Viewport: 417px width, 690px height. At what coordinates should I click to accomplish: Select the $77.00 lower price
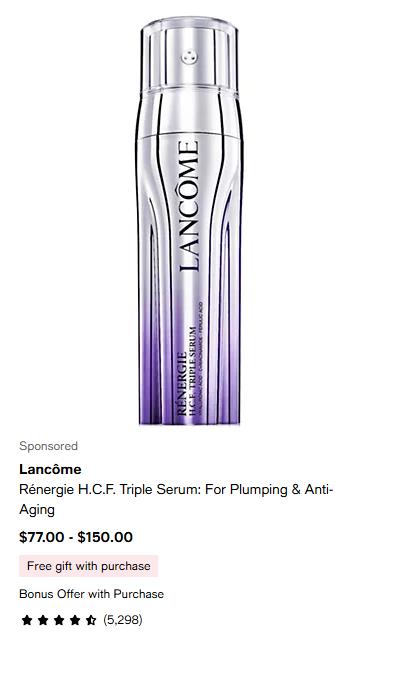(42, 537)
